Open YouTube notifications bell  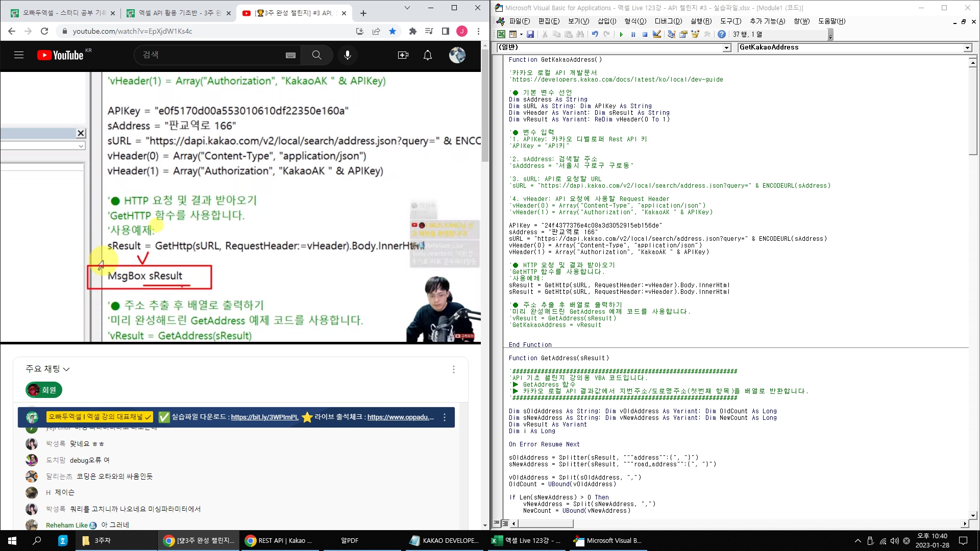(428, 55)
